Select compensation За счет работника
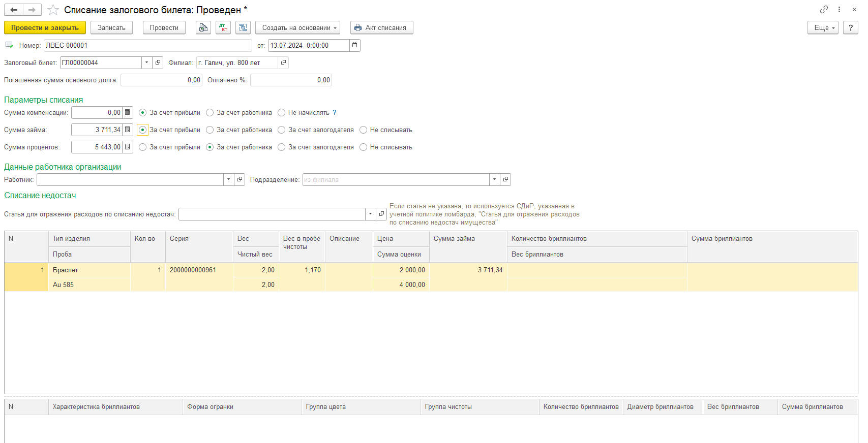 (x=209, y=112)
